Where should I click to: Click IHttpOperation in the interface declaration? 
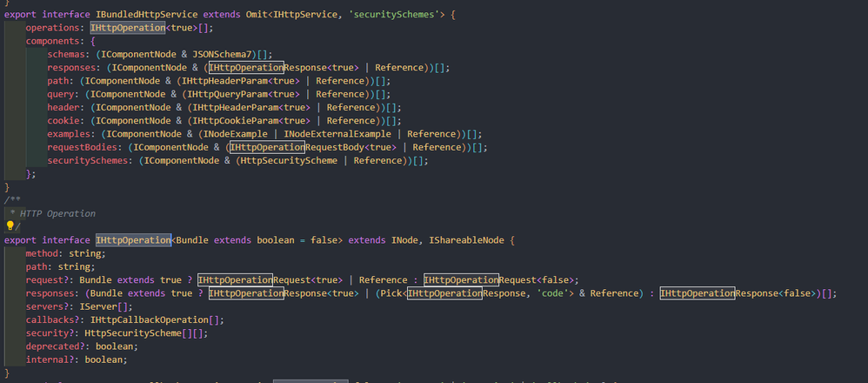click(x=132, y=240)
